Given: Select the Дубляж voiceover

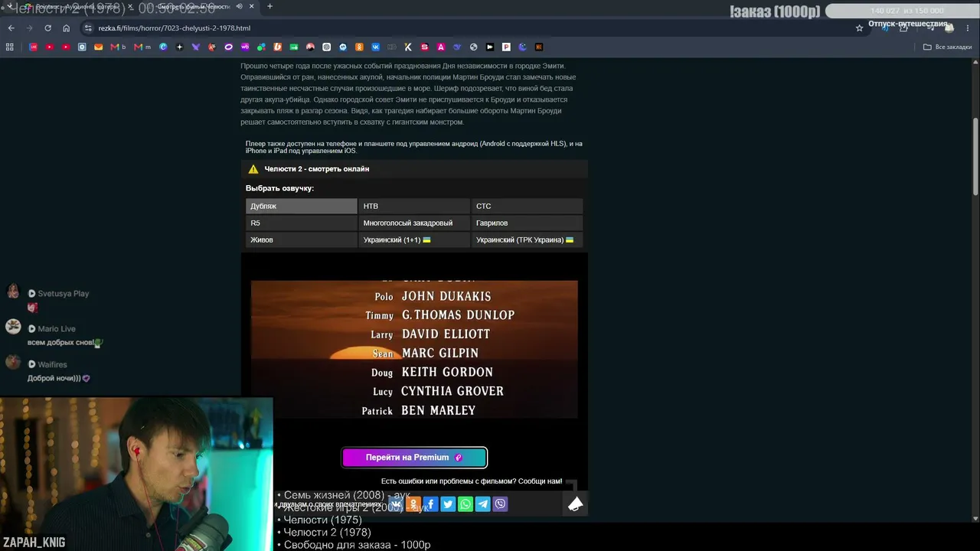Looking at the screenshot, I should pyautogui.click(x=302, y=206).
